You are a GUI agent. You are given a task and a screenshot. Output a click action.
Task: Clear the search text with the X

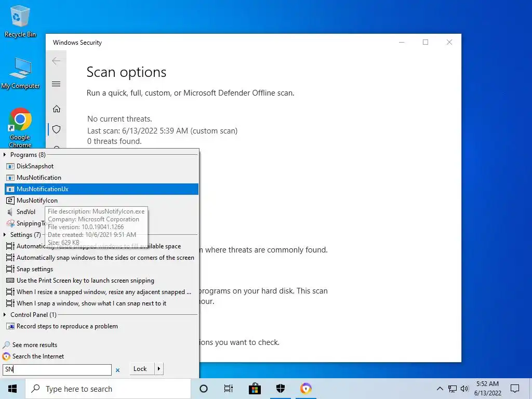point(118,370)
